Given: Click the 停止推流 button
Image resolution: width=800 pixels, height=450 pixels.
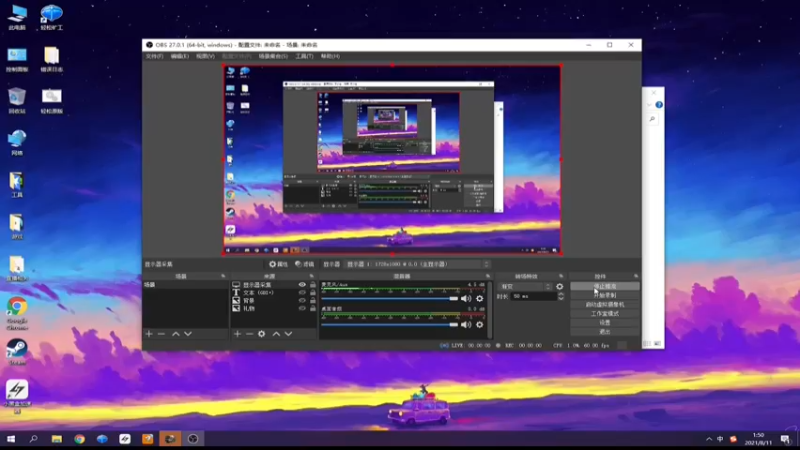Looking at the screenshot, I should [605, 286].
